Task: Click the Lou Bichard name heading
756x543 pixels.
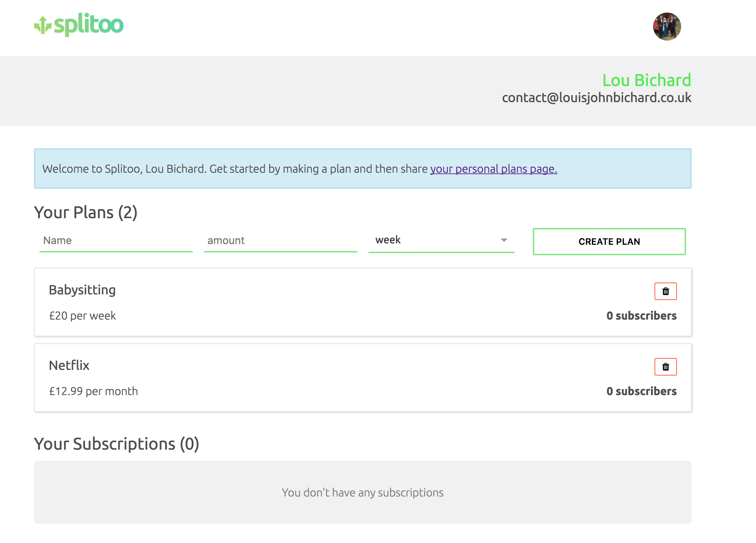Action: pyautogui.click(x=646, y=80)
